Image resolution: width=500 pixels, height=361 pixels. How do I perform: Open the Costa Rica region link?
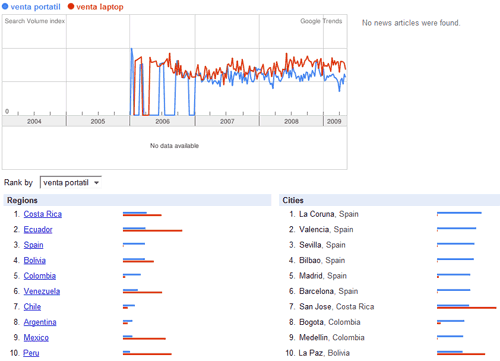[x=43, y=214]
